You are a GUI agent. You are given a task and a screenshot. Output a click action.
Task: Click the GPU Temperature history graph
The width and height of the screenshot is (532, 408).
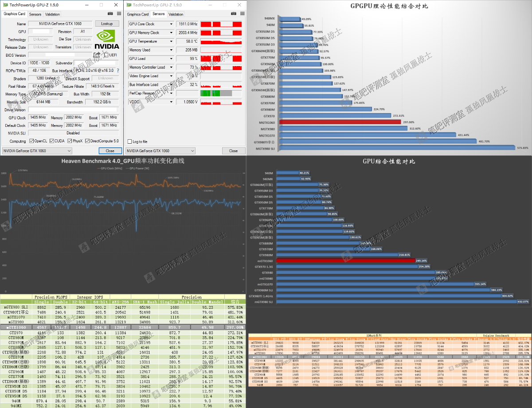click(x=221, y=41)
